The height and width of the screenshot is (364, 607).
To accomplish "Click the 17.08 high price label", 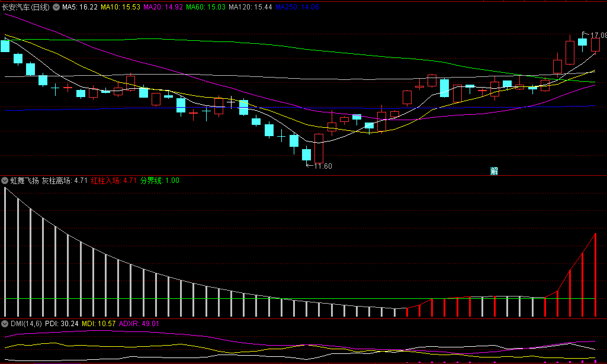I will point(599,36).
